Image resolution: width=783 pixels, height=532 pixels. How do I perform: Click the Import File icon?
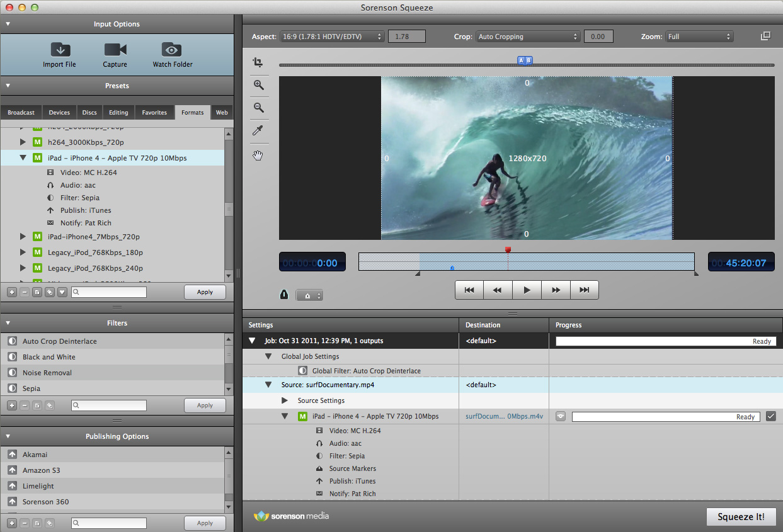coord(62,50)
